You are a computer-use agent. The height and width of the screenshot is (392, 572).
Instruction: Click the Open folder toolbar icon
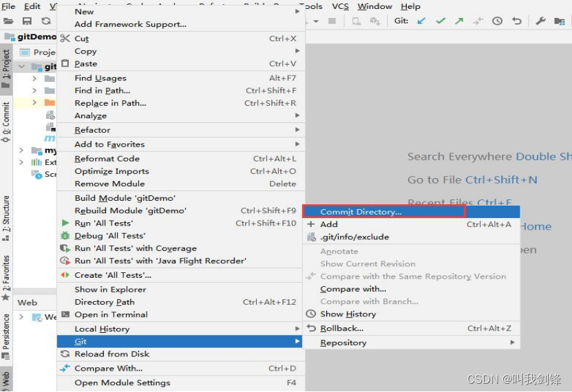pos(8,21)
